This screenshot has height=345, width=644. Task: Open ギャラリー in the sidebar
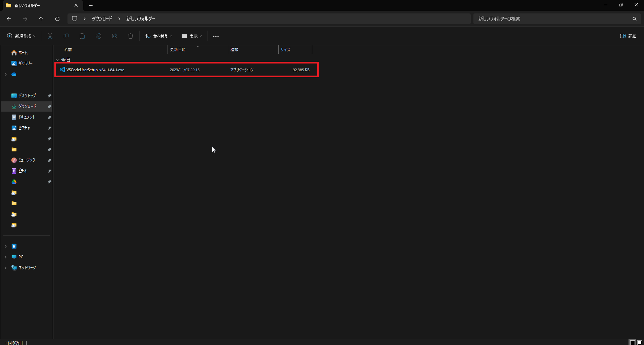(x=25, y=63)
